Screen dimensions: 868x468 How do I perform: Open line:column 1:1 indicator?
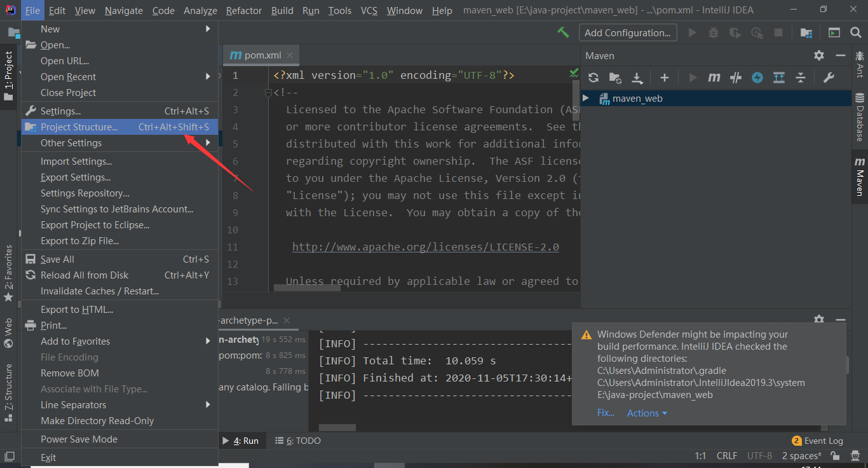point(700,456)
